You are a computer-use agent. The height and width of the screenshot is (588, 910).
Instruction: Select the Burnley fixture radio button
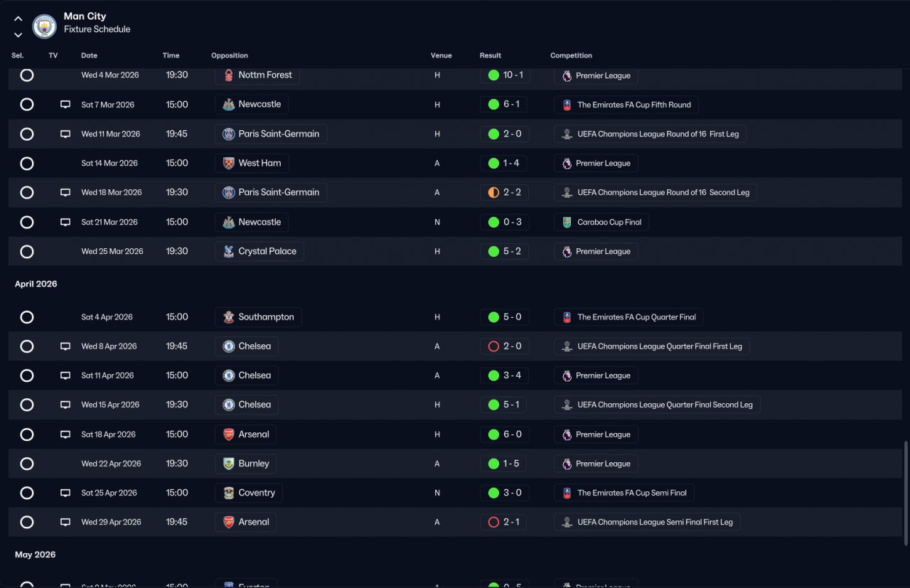tap(27, 464)
